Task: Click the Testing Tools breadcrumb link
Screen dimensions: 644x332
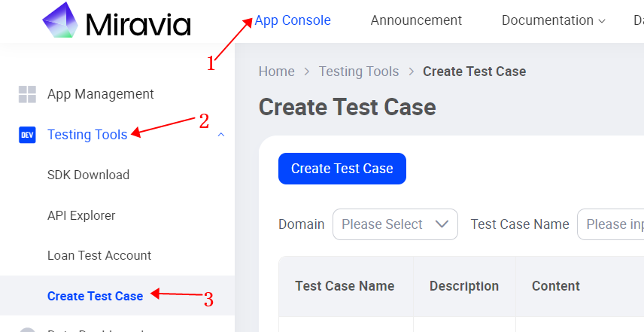Action: [x=358, y=72]
